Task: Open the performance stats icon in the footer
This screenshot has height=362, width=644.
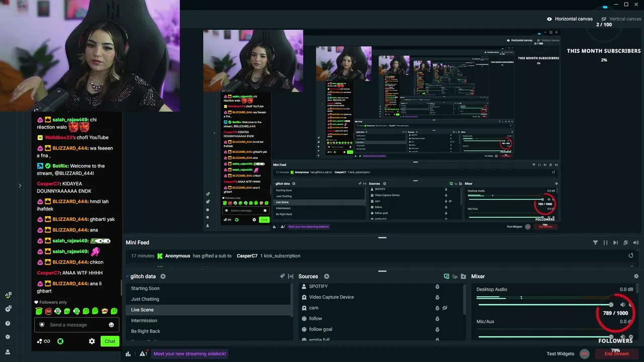Action: pos(128,354)
